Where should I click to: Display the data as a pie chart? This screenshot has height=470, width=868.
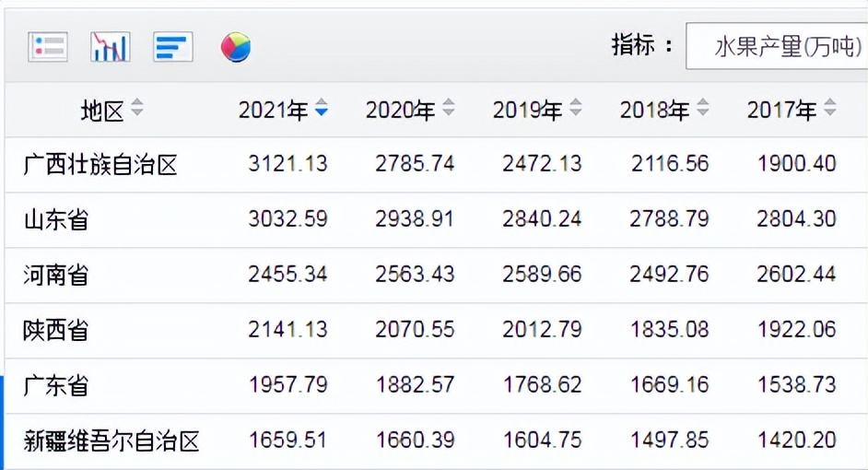coord(236,46)
